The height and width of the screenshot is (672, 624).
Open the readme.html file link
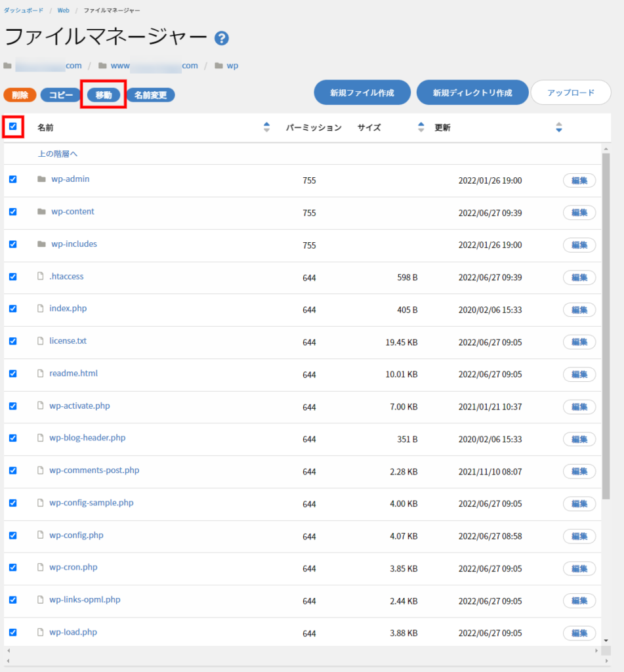pyautogui.click(x=73, y=373)
